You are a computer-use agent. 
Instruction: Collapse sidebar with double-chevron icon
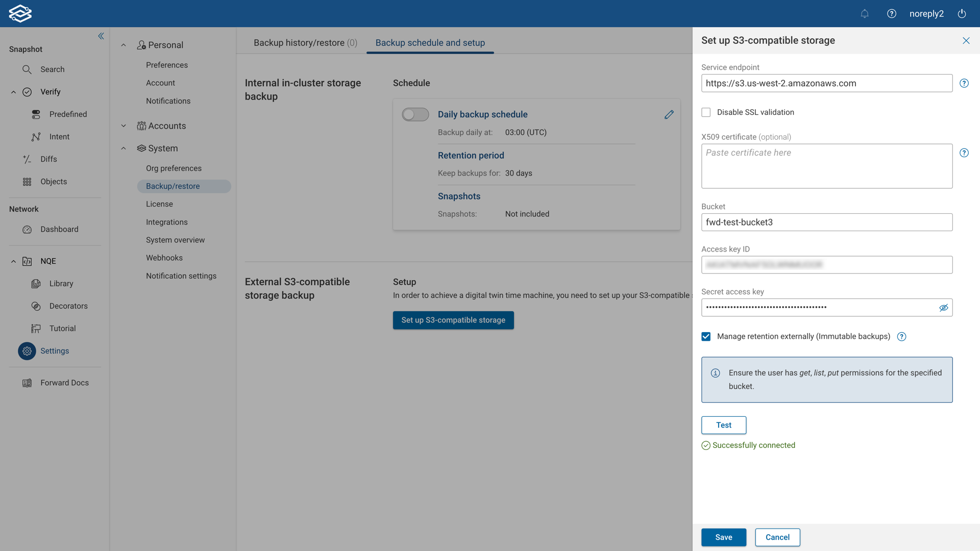click(101, 36)
